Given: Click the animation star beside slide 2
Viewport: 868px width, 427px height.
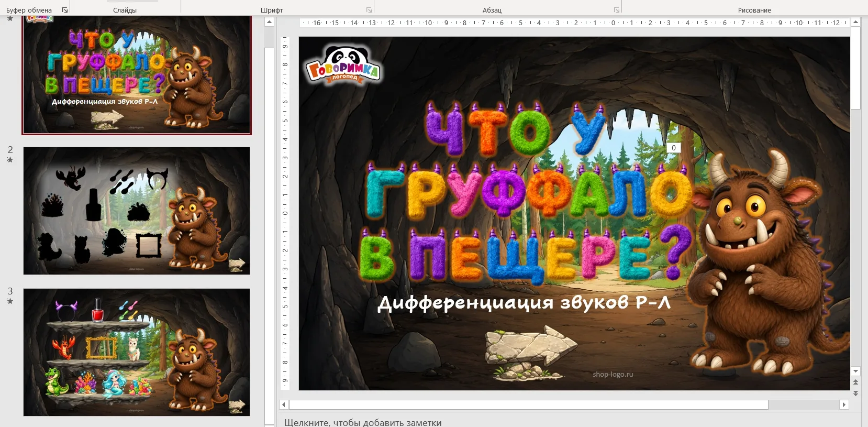Looking at the screenshot, I should point(10,160).
